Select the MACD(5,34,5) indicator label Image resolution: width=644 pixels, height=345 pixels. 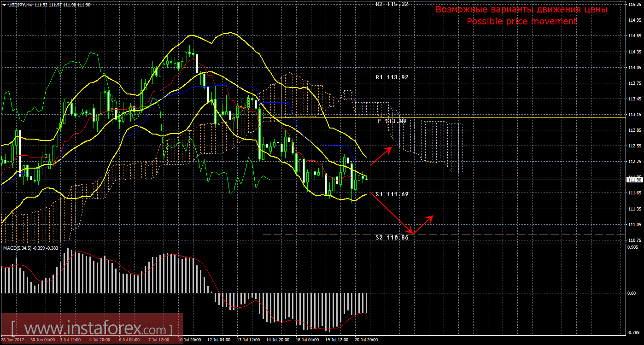tap(18, 248)
